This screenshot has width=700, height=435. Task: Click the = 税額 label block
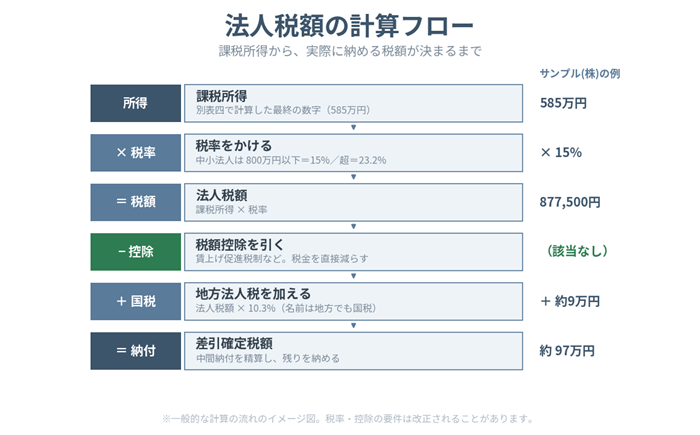(136, 202)
